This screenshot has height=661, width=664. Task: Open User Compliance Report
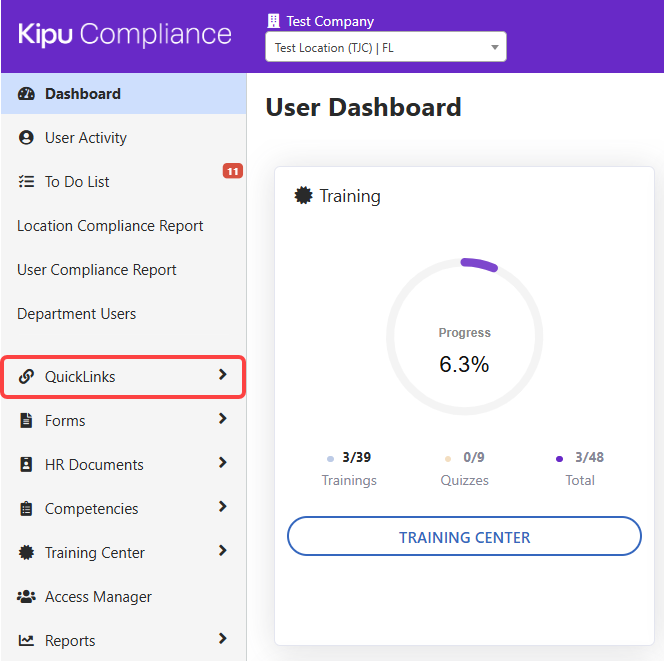tap(97, 270)
